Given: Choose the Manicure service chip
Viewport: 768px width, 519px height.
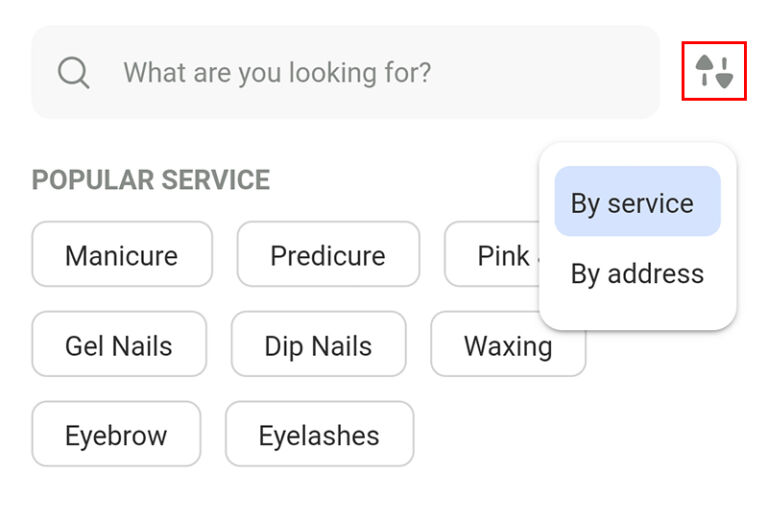Looking at the screenshot, I should (122, 254).
